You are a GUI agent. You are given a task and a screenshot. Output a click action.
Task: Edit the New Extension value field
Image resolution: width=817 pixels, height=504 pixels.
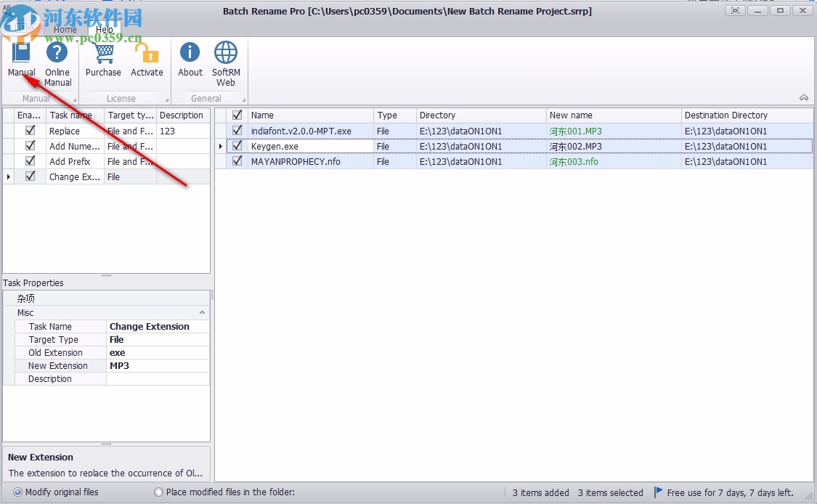(x=158, y=366)
